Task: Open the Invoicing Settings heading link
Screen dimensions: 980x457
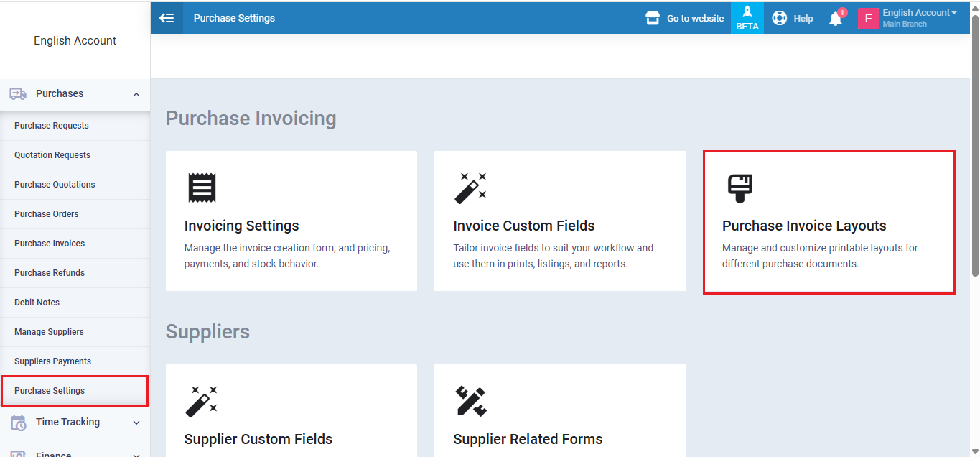Action: pyautogui.click(x=241, y=226)
